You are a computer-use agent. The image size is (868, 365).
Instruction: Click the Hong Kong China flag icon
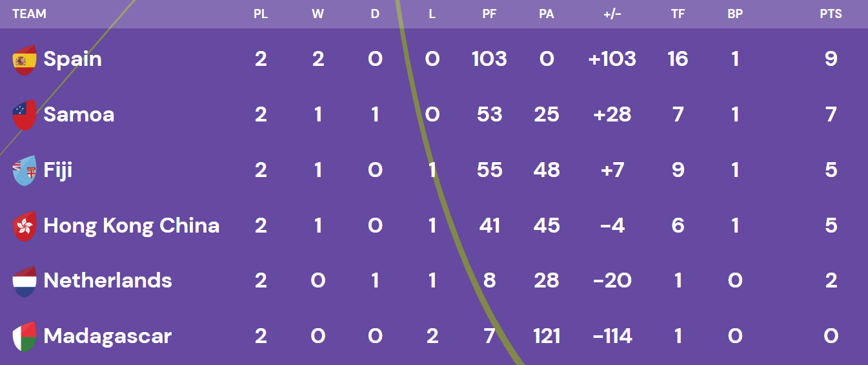(x=25, y=226)
